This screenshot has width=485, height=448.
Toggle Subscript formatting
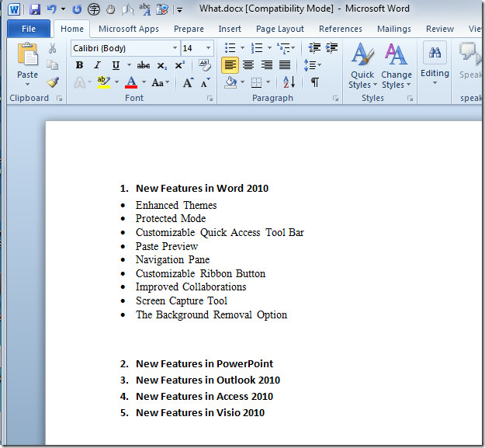tap(161, 65)
